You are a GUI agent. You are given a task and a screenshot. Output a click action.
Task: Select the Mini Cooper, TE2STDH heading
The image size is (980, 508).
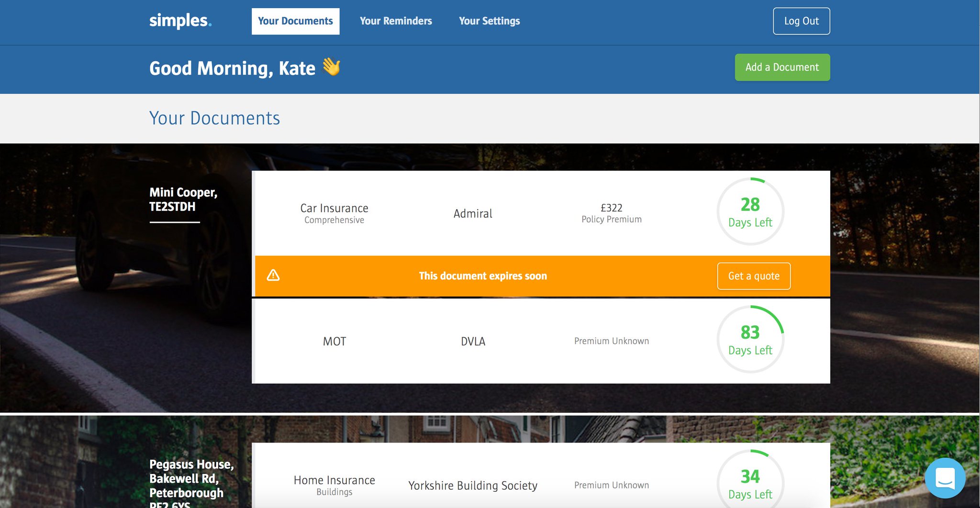183,199
